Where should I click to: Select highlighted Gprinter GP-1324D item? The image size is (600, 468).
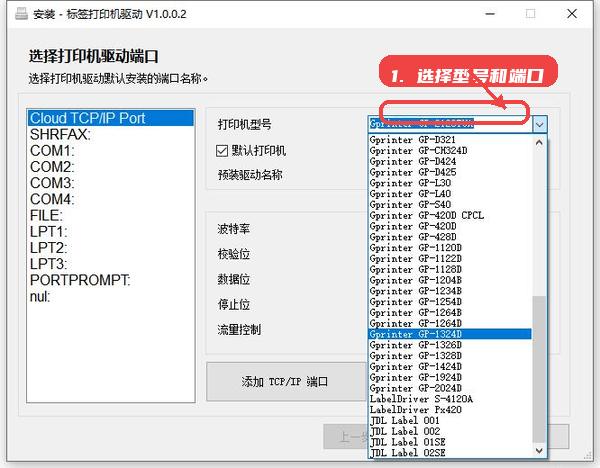click(450, 334)
